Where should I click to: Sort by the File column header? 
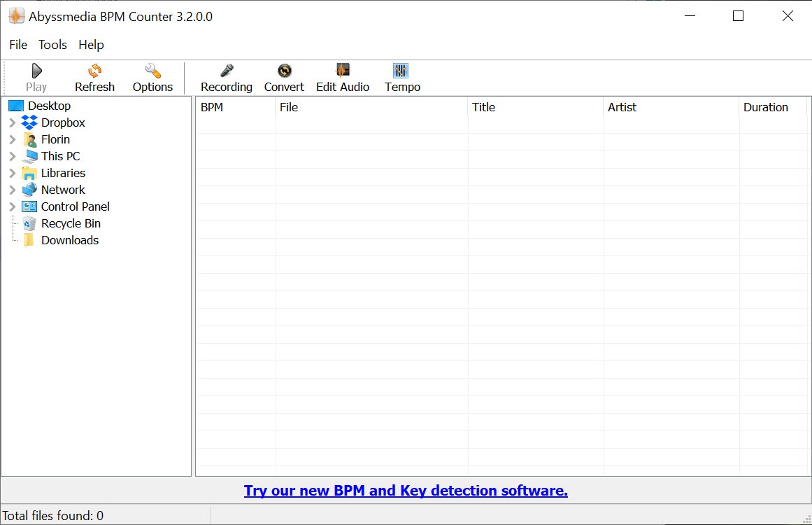pos(372,107)
